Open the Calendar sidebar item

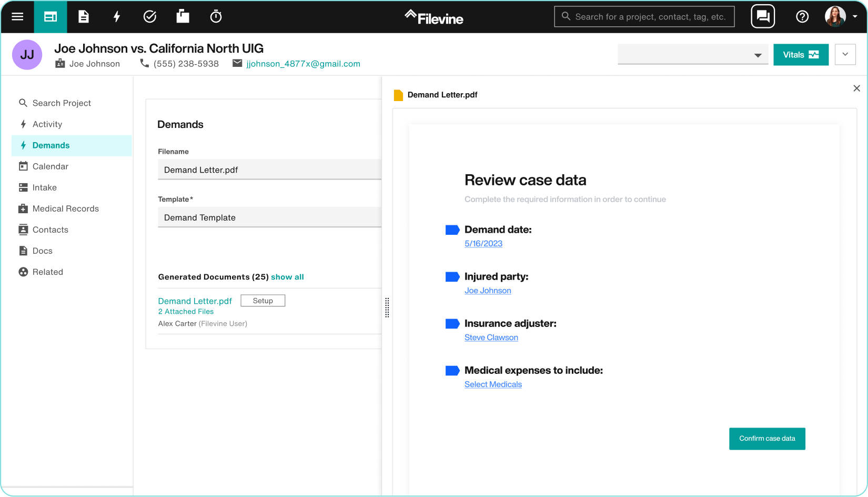pyautogui.click(x=50, y=166)
